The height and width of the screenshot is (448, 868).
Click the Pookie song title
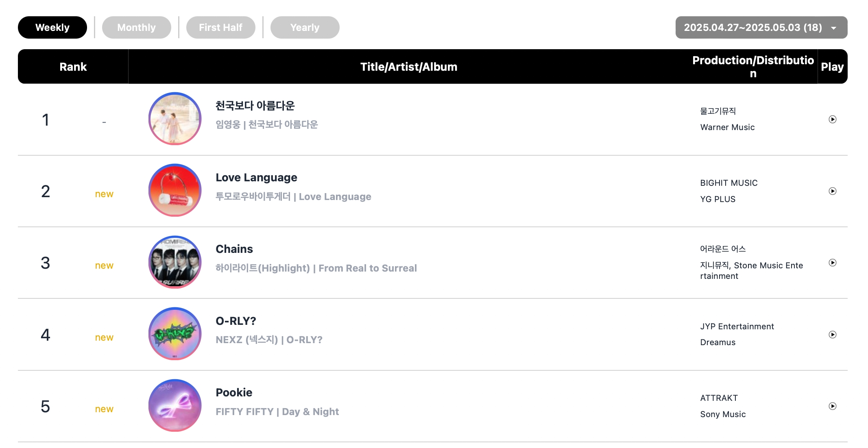point(234,392)
